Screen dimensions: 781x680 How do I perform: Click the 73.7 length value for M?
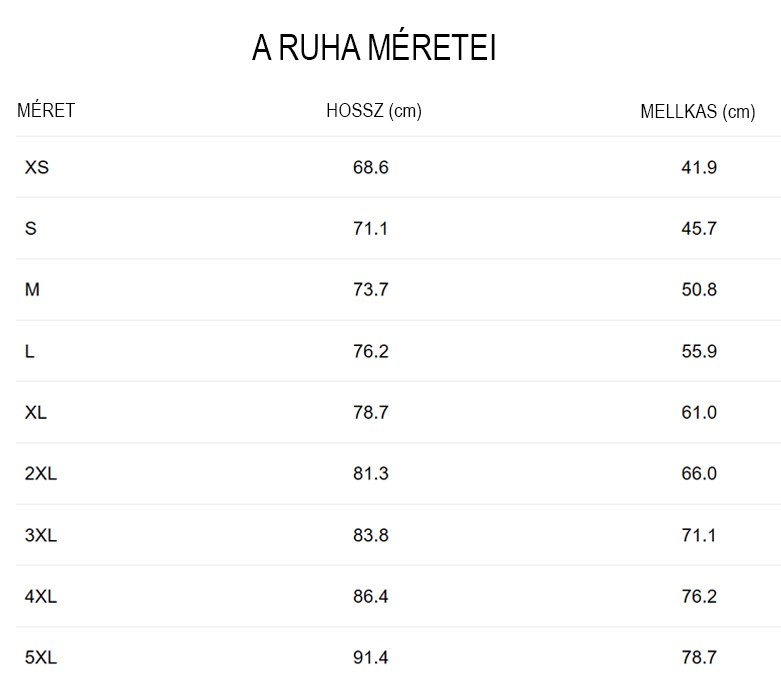(371, 290)
